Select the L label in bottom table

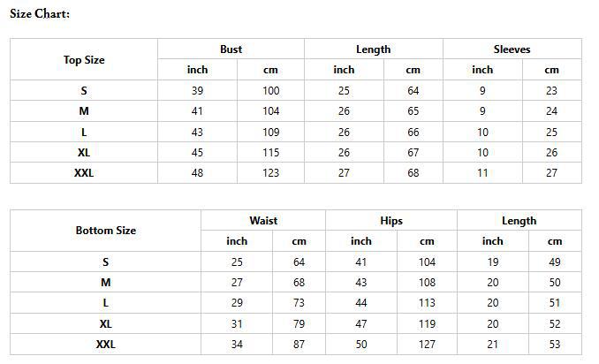(x=105, y=303)
